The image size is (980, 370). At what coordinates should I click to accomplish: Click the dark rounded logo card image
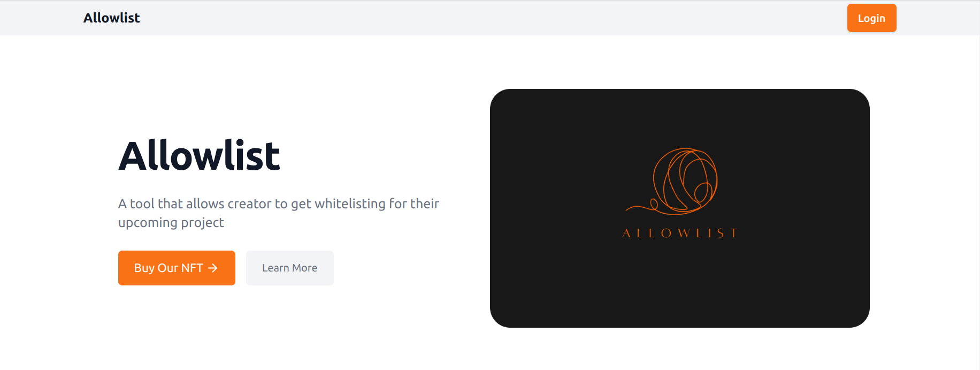point(679,208)
